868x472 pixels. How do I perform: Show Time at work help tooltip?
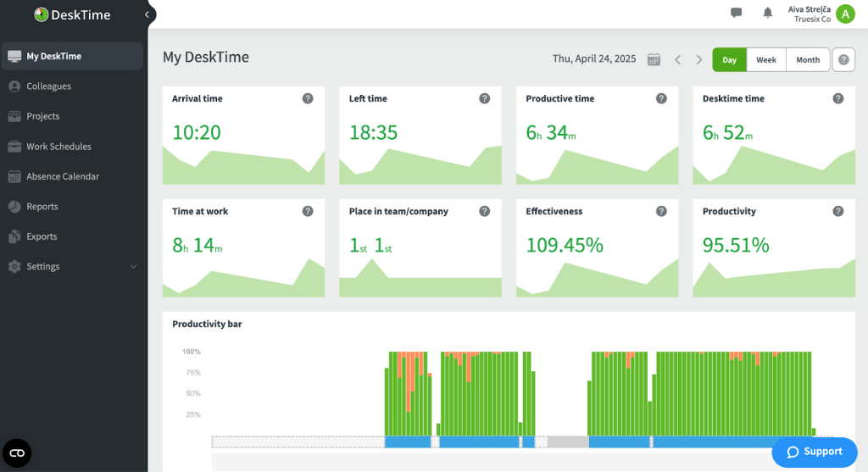coord(308,211)
